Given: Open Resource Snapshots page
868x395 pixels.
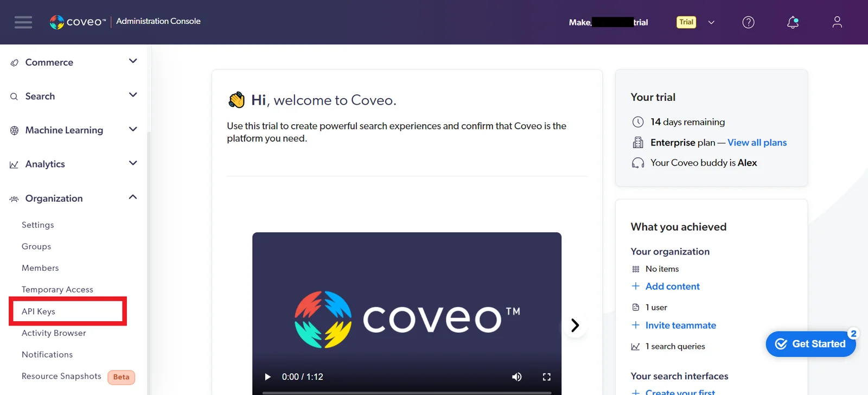Looking at the screenshot, I should click(61, 376).
